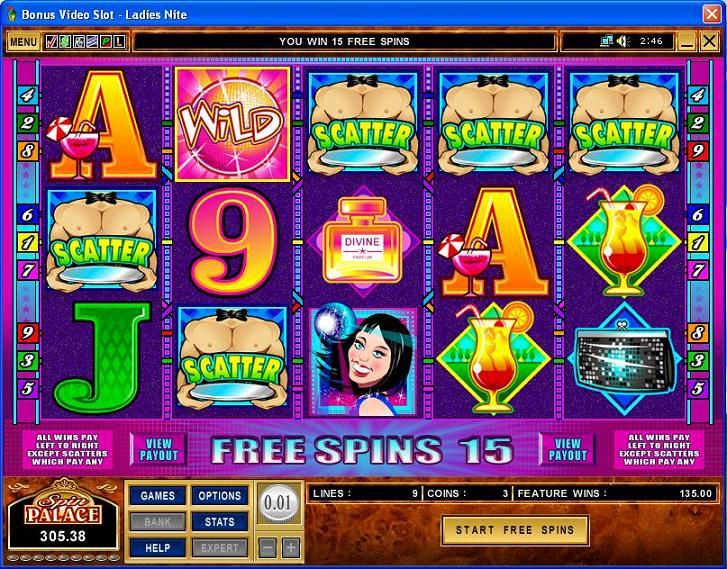Click the red checkmark toolbar icon
Screen dimensions: 727x569
click(52, 42)
